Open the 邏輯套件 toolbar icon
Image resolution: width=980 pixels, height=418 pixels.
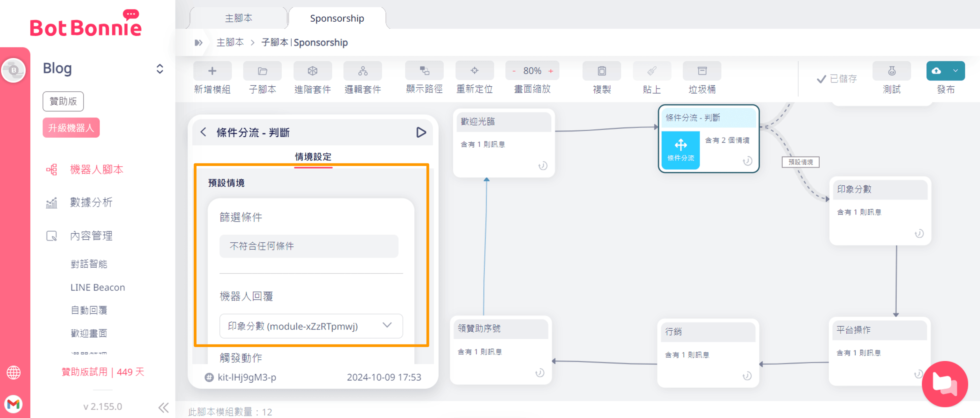click(x=362, y=71)
